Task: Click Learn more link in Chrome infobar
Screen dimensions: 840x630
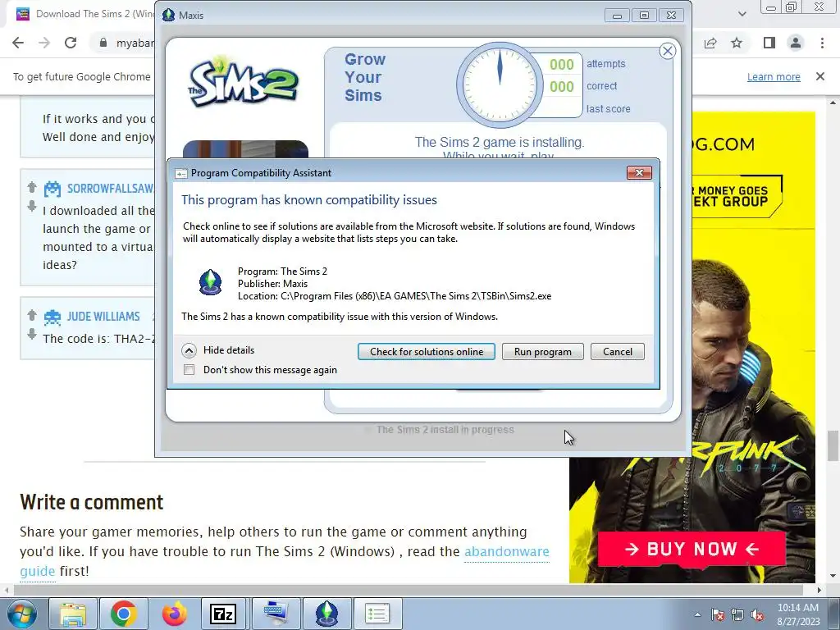Action: [774, 76]
